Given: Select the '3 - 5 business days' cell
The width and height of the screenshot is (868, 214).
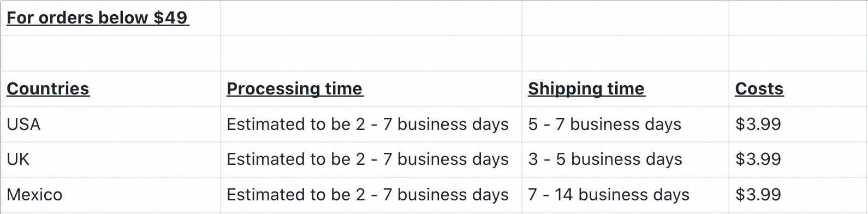Looking at the screenshot, I should click(x=625, y=159).
